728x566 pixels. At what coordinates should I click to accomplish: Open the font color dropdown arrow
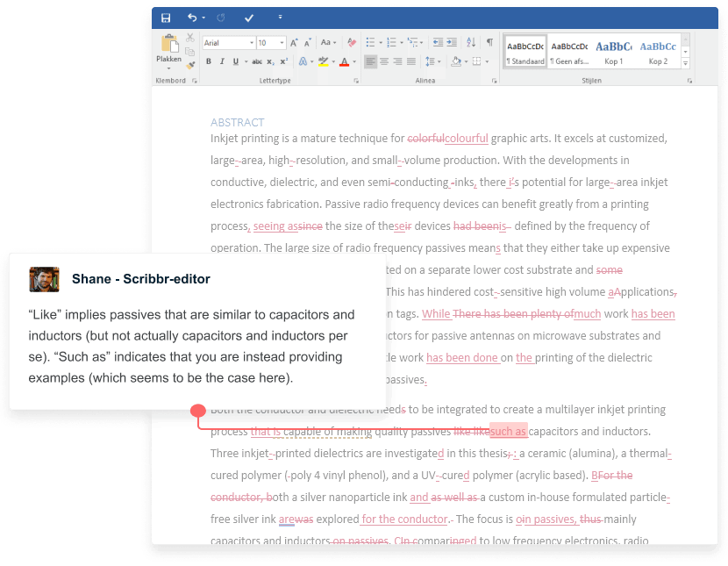pyautogui.click(x=354, y=61)
